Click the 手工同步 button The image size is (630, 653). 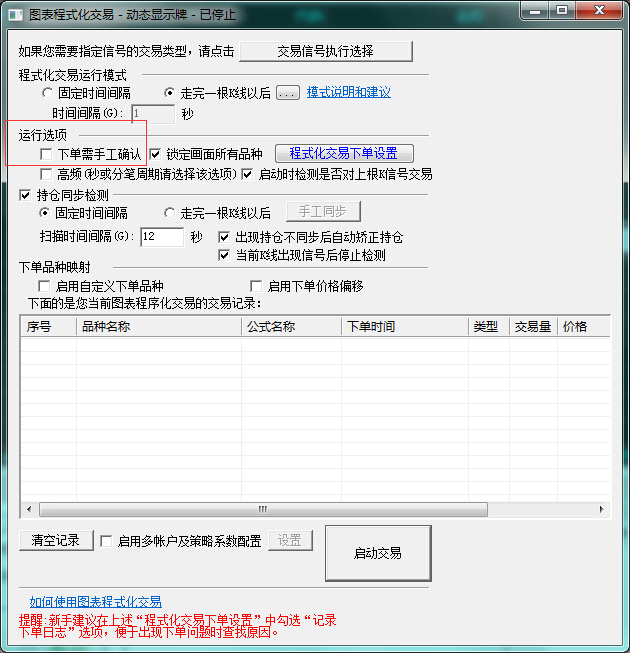[323, 212]
